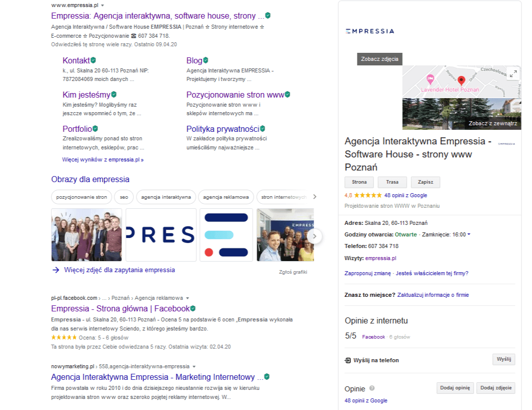
Task: Open the Pozycjonowanie stron www sitelink
Action: [x=235, y=95]
